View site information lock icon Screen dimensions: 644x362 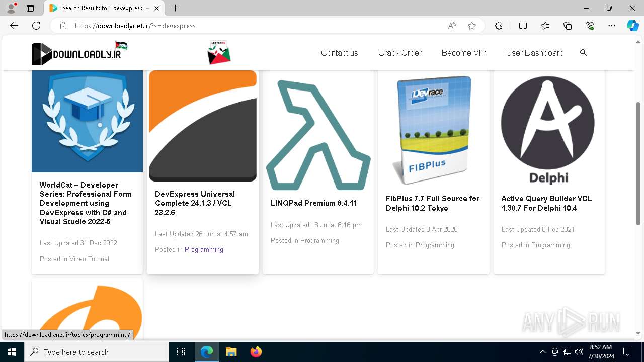pos(63,26)
